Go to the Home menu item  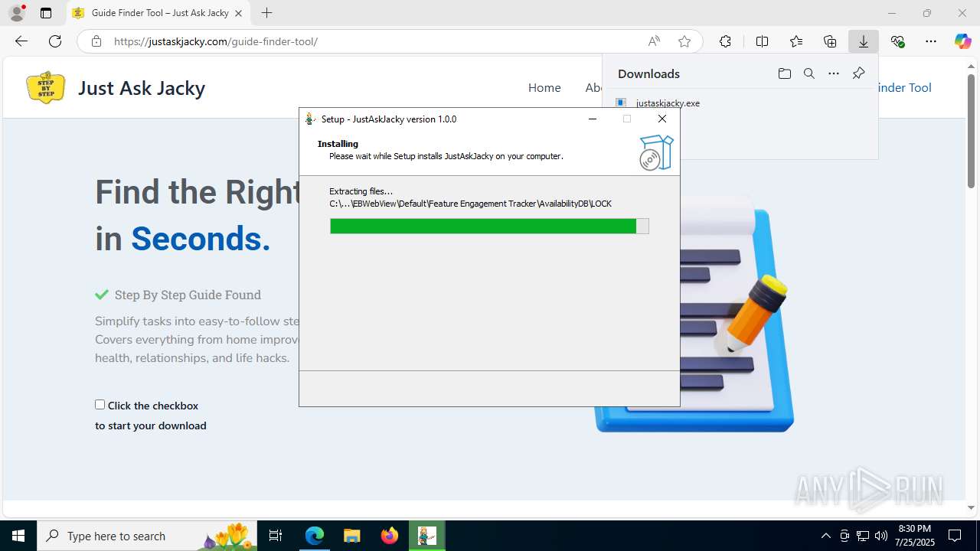point(544,88)
